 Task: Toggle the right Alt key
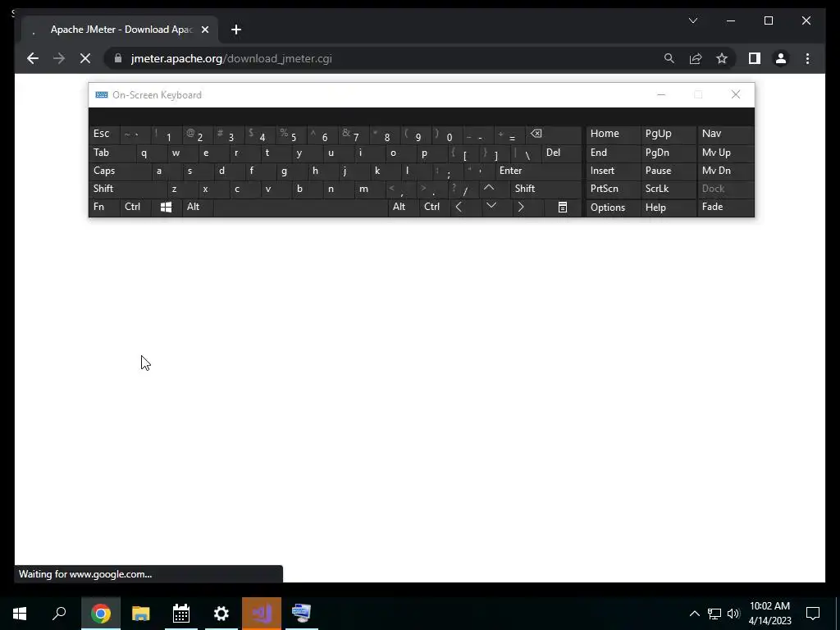(x=404, y=208)
